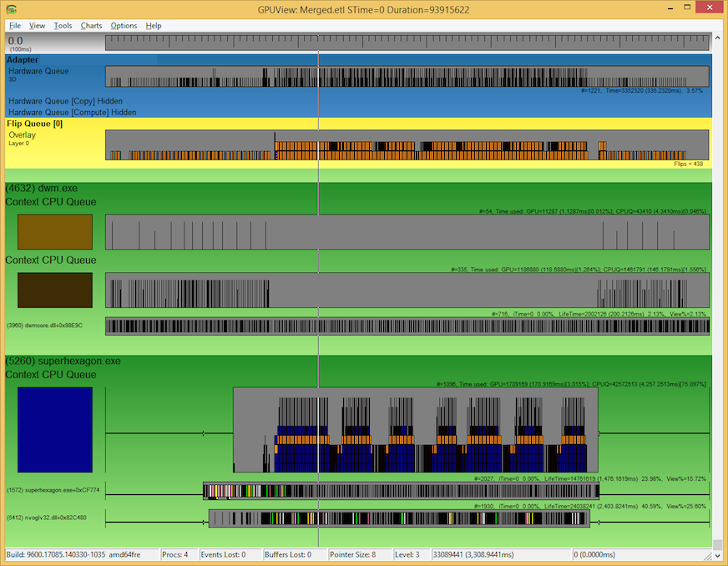This screenshot has width=728, height=566.
Task: Minimize the GPUView window
Action: coord(671,8)
